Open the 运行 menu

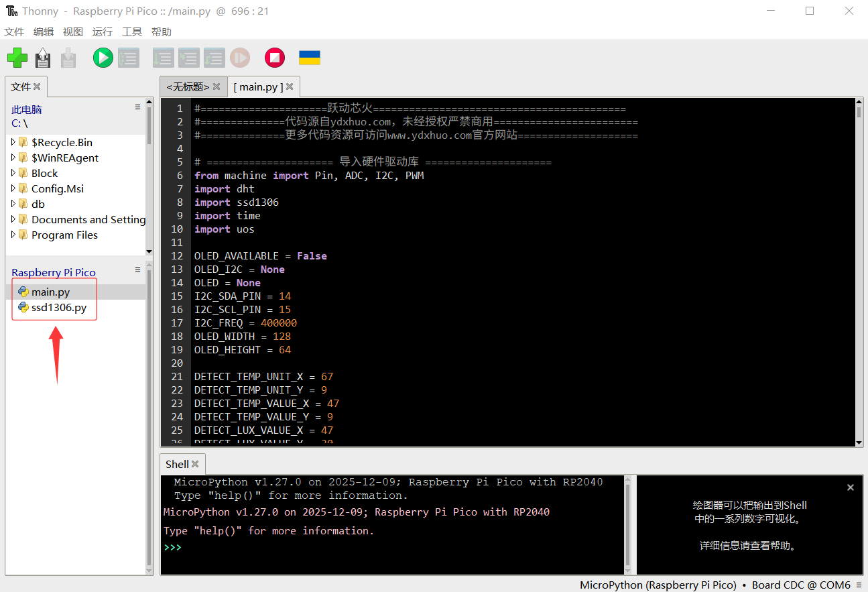[103, 32]
